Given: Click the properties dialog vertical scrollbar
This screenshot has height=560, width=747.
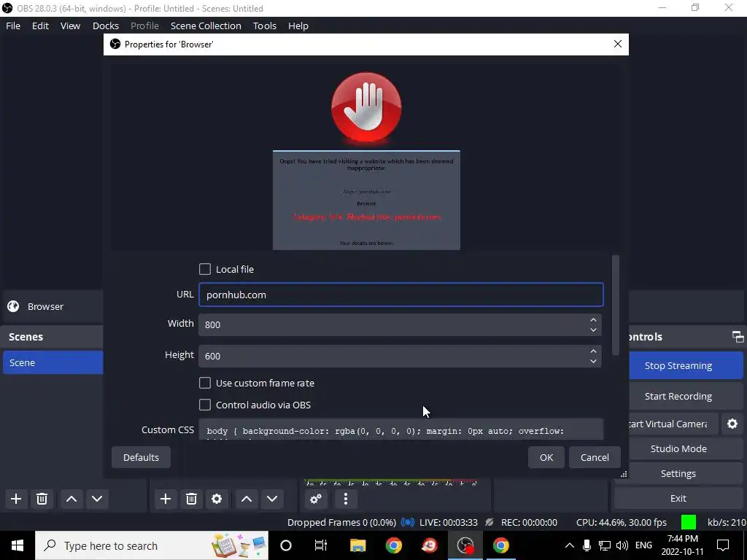Looking at the screenshot, I should tap(616, 306).
